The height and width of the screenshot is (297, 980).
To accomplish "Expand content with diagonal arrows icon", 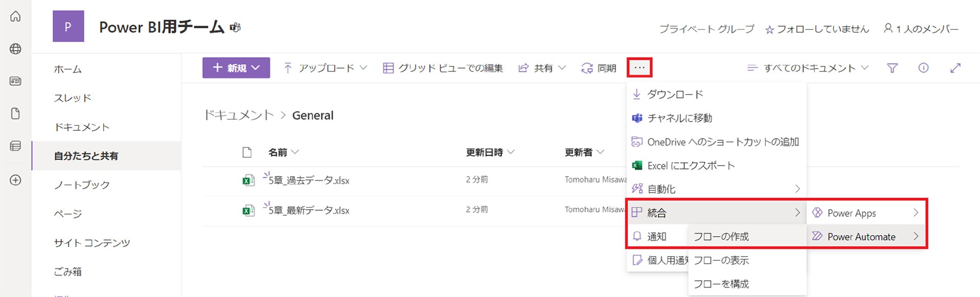I will (955, 68).
